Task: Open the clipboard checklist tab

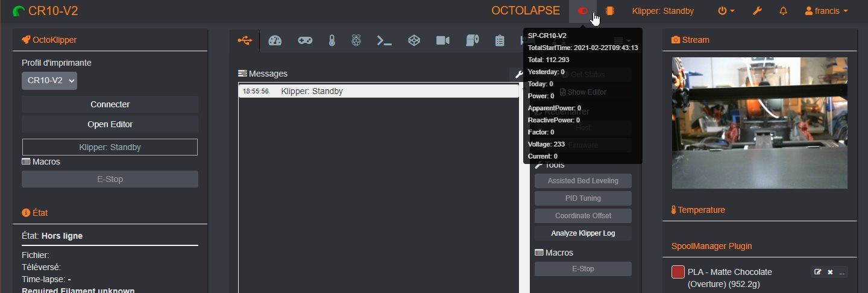Action: point(499,40)
